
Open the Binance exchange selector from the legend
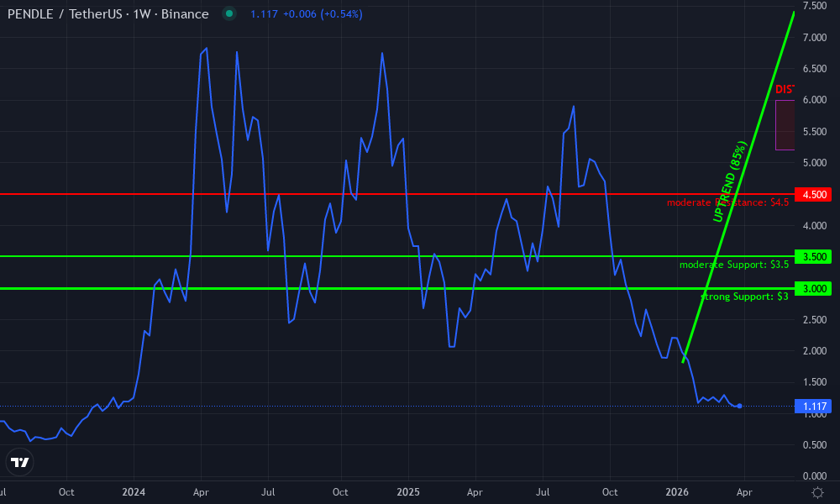click(186, 13)
